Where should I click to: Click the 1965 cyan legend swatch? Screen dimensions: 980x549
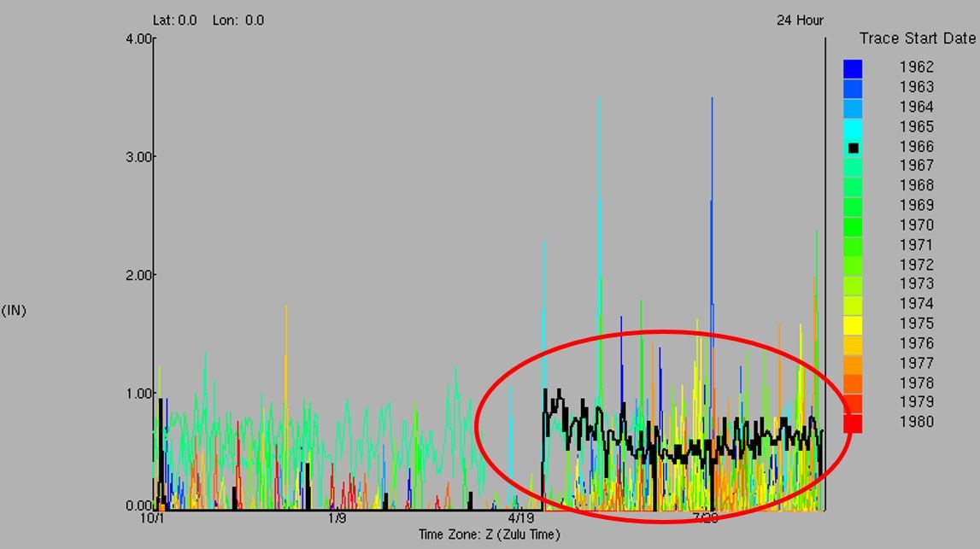click(853, 128)
